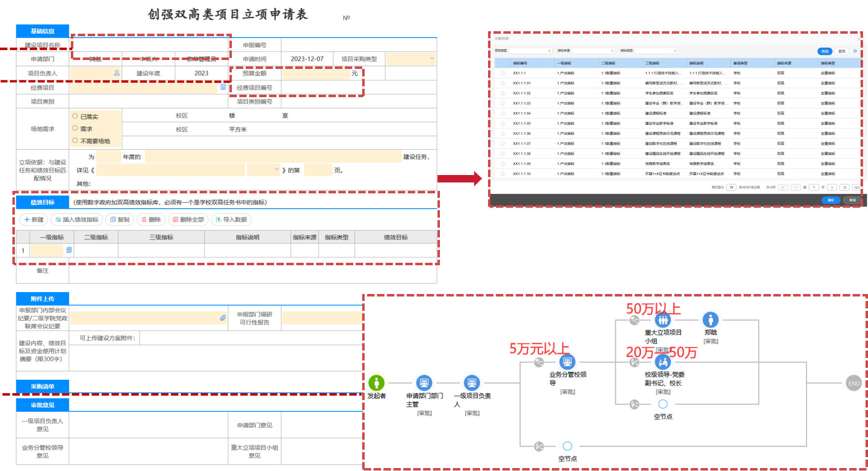Click the 申请部门部门主管 workflow node icon
The image size is (868, 471).
pyautogui.click(x=424, y=383)
